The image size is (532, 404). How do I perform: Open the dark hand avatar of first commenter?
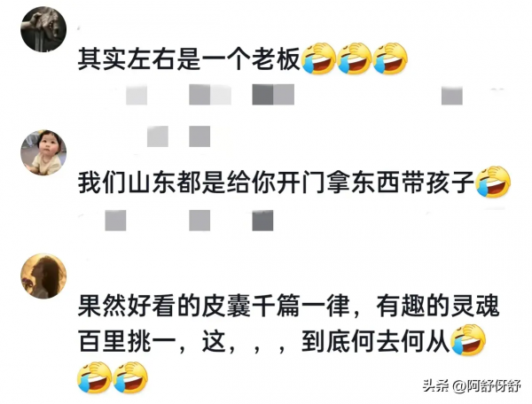click(43, 29)
